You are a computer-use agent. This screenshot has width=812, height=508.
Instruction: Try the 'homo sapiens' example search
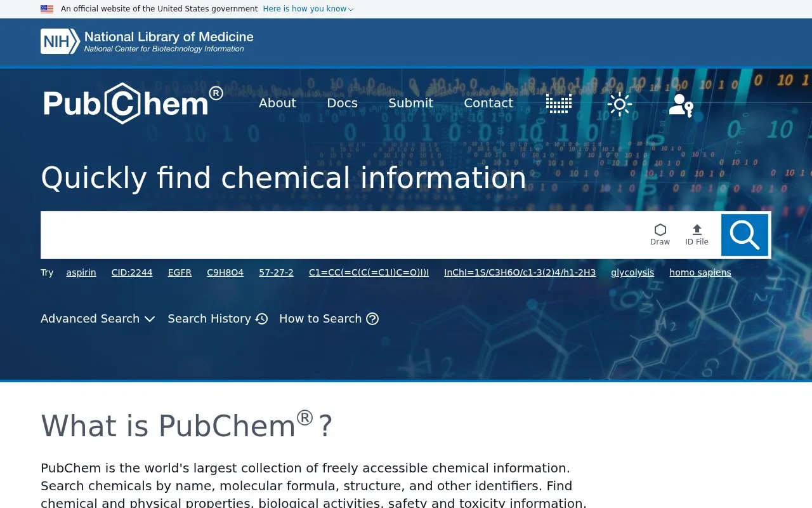(700, 272)
